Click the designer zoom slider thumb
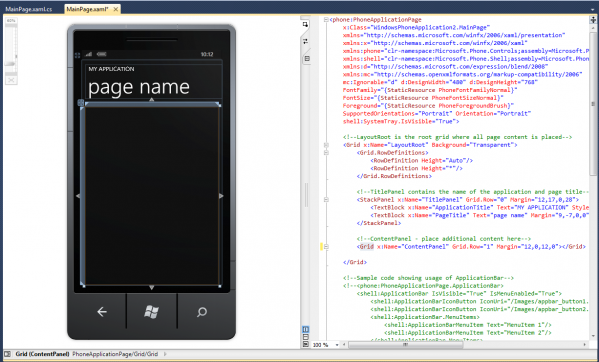The image size is (599, 362). click(11, 64)
